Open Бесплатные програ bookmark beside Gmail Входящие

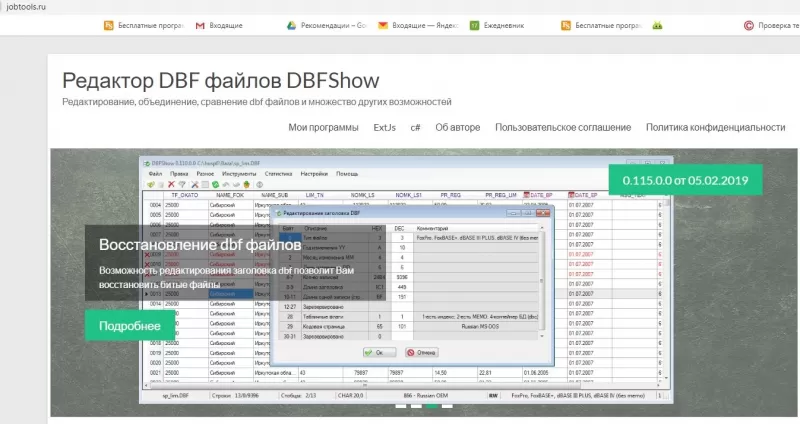coord(144,26)
